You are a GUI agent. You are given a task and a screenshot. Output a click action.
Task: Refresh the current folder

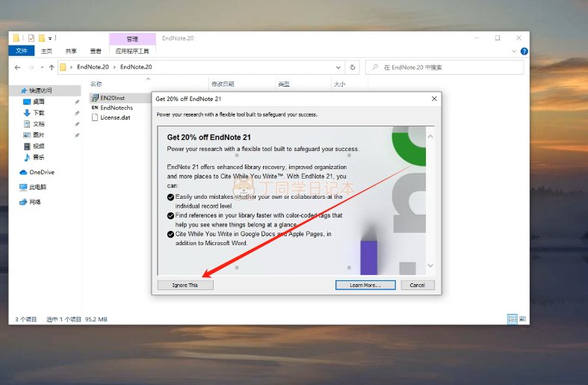coord(353,67)
